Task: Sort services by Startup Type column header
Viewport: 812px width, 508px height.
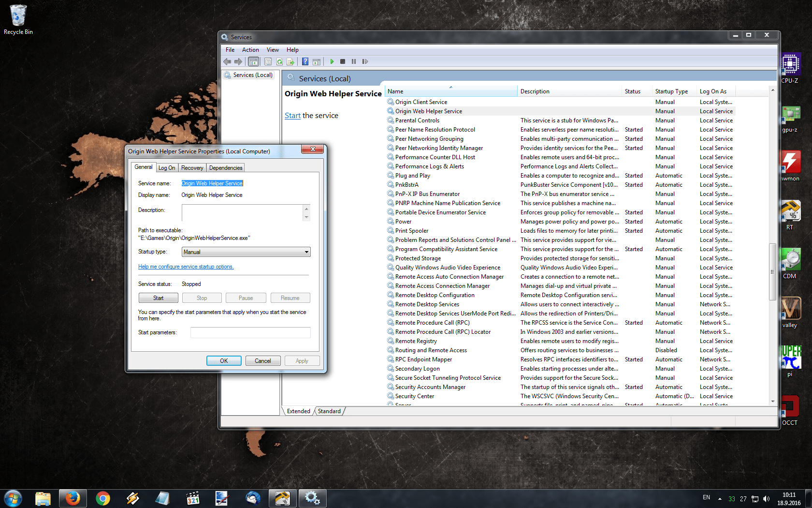Action: 675,91
